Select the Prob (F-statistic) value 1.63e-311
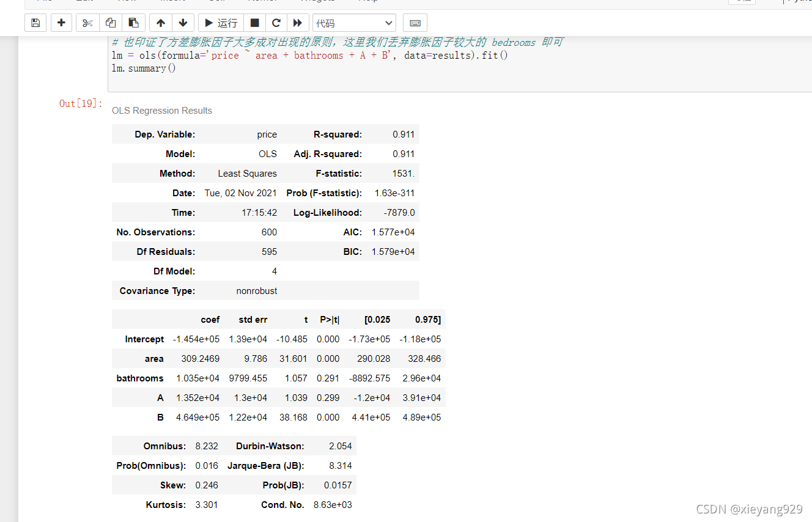This screenshot has height=522, width=812. [394, 193]
